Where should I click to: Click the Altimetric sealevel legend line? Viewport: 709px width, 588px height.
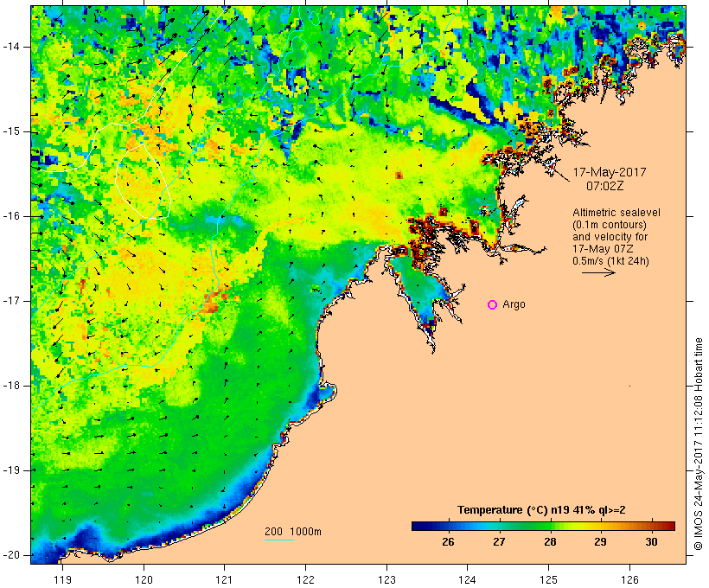click(x=616, y=213)
